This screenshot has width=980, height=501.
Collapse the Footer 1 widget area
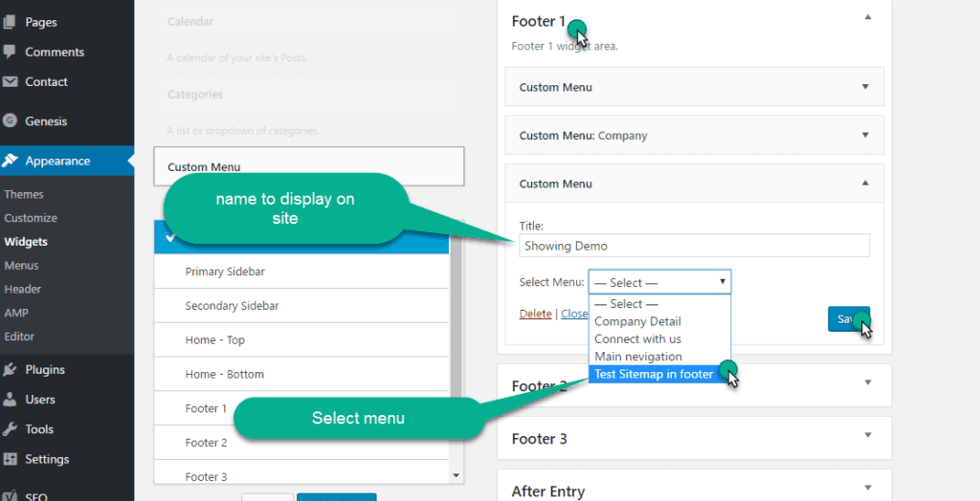click(x=867, y=18)
